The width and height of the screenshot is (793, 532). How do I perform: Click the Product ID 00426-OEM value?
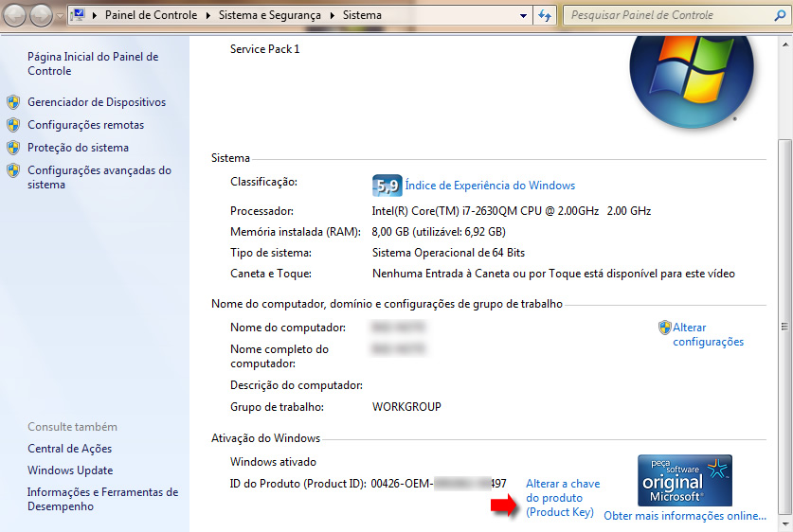[x=439, y=484]
